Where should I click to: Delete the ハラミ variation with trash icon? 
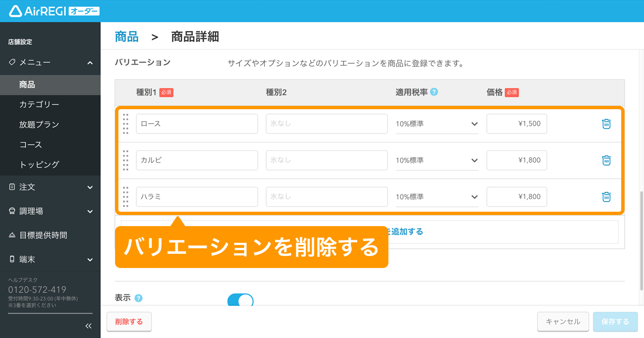pyautogui.click(x=606, y=197)
